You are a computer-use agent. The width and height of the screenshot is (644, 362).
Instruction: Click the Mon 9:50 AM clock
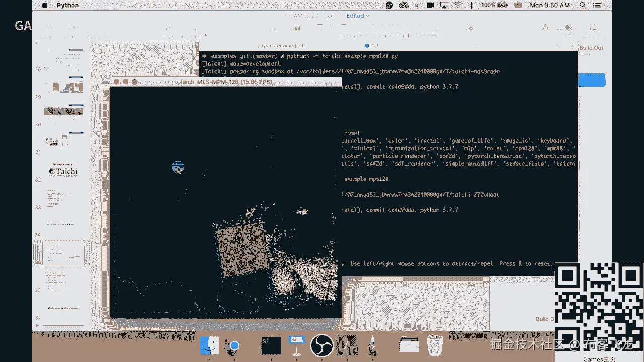point(550,5)
